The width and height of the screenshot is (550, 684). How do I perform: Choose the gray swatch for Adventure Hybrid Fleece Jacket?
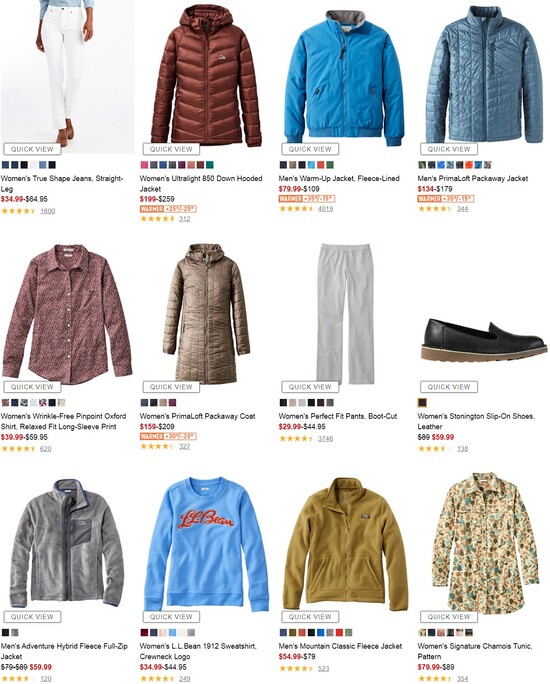point(15,633)
